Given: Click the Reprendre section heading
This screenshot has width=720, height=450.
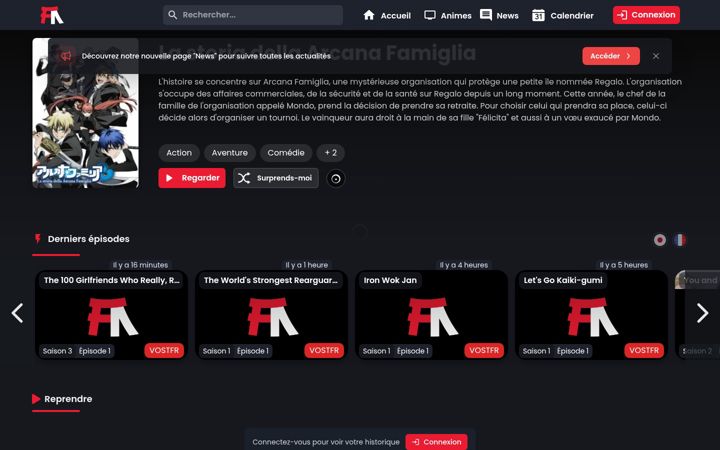Looking at the screenshot, I should [x=68, y=399].
